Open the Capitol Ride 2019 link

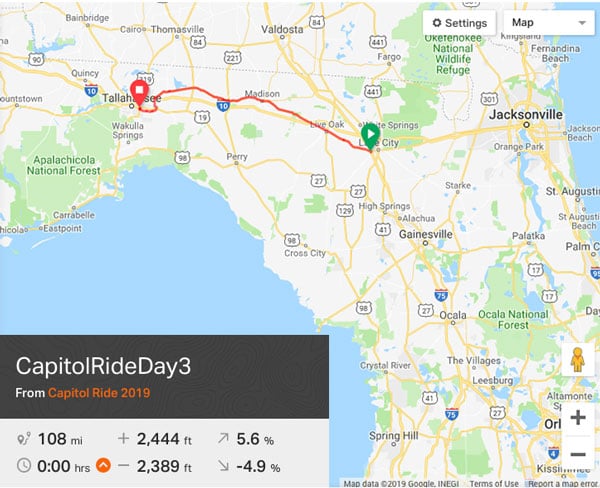click(98, 393)
